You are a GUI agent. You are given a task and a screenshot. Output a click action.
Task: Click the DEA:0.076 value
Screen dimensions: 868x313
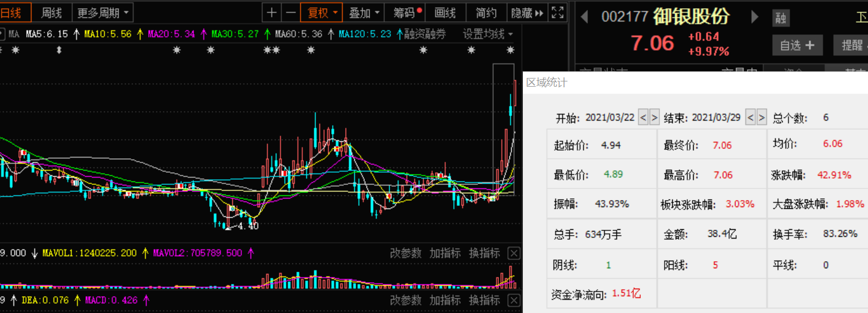tap(45, 300)
